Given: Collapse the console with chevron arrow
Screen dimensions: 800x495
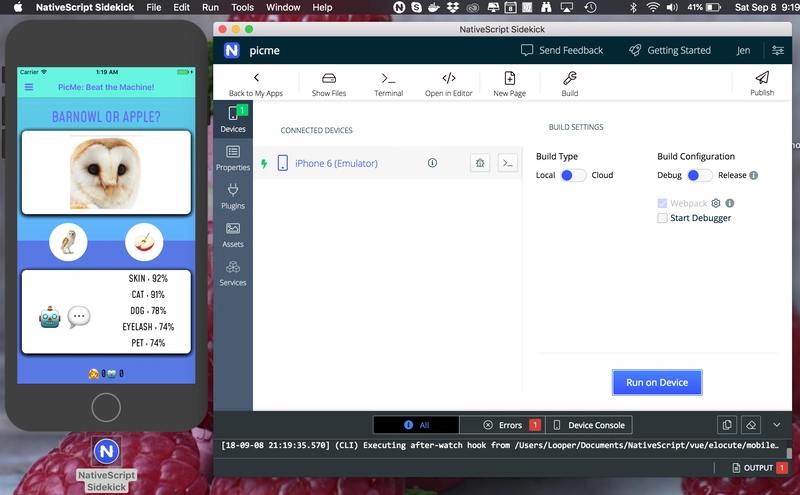Looking at the screenshot, I should pos(777,425).
